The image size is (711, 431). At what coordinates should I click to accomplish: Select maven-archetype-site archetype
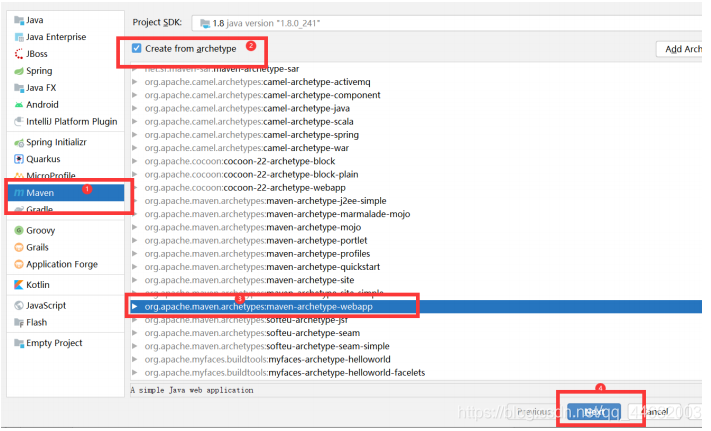tap(249, 280)
